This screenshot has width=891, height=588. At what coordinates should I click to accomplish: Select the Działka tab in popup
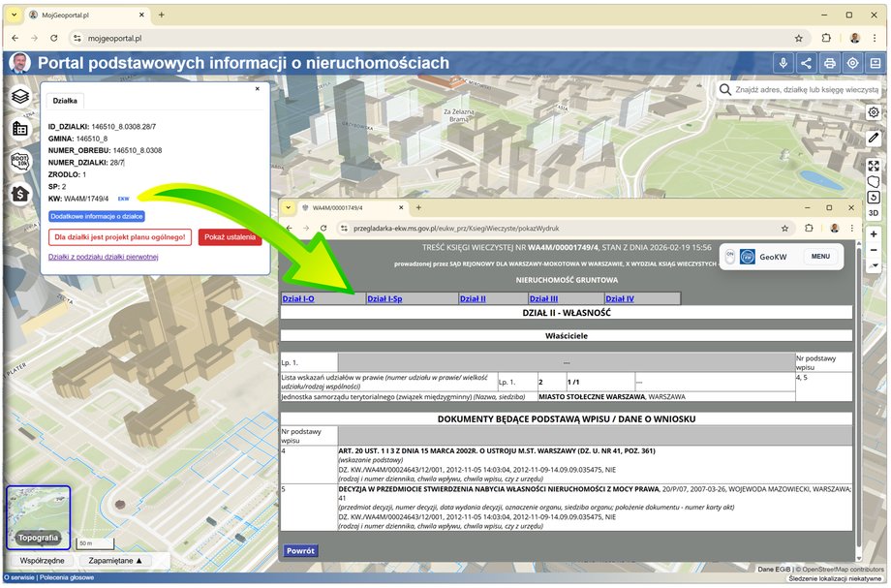click(x=65, y=101)
